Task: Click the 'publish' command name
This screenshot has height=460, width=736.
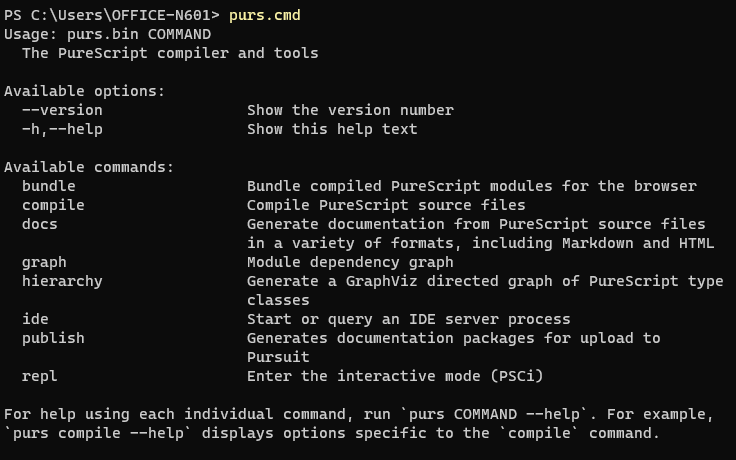Action: pos(53,338)
